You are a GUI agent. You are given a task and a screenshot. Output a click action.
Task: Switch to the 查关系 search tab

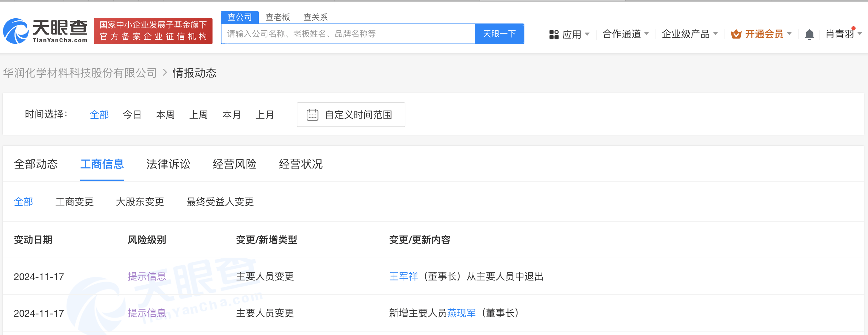pyautogui.click(x=315, y=17)
